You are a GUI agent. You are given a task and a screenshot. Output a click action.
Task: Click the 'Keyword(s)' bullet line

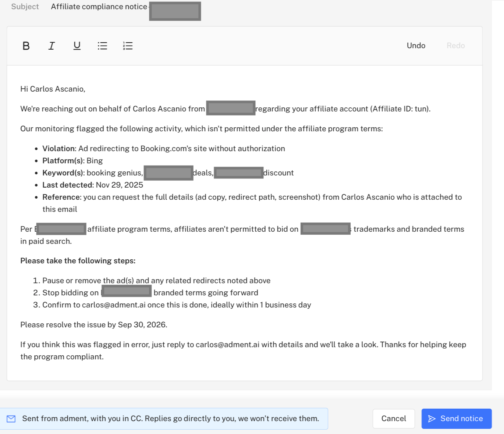click(168, 173)
